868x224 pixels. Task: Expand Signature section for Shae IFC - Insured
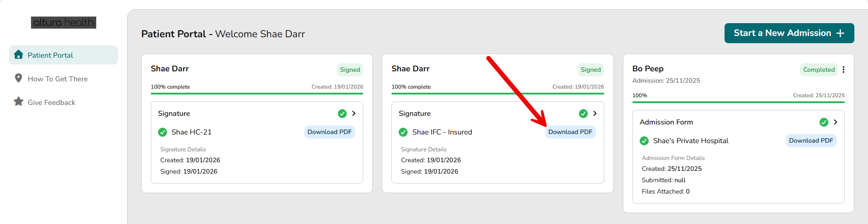(x=595, y=114)
